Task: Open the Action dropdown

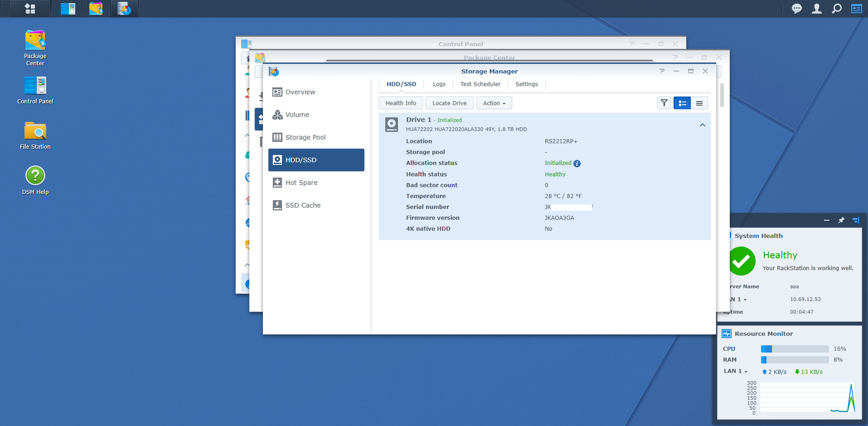Action: pyautogui.click(x=494, y=103)
